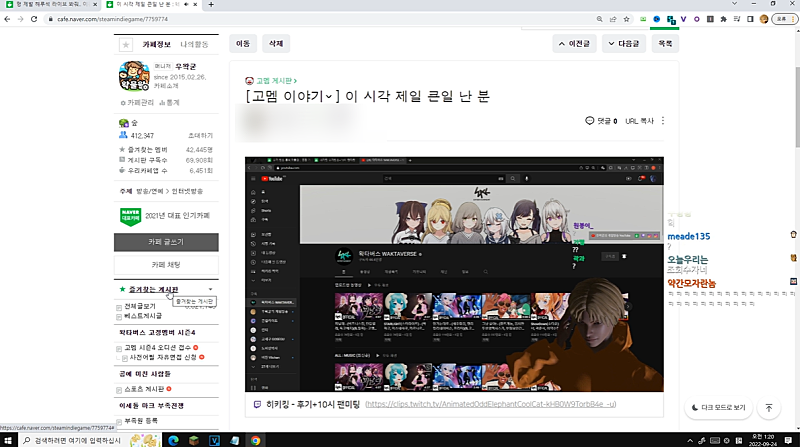Open the Minecraft block icon in taskbar
Viewport: 800px width, 447px height.
click(x=193, y=440)
